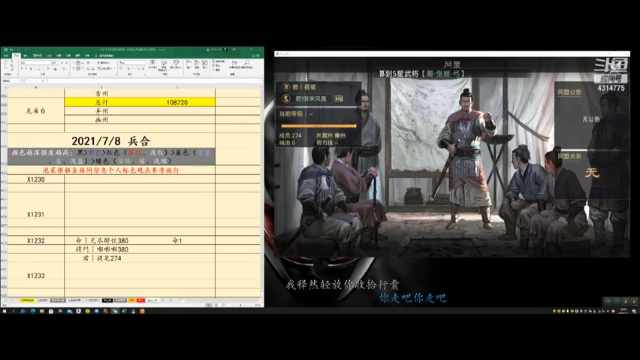Click the ID number 4314775 in game
This screenshot has width=640, height=360.
click(x=611, y=88)
